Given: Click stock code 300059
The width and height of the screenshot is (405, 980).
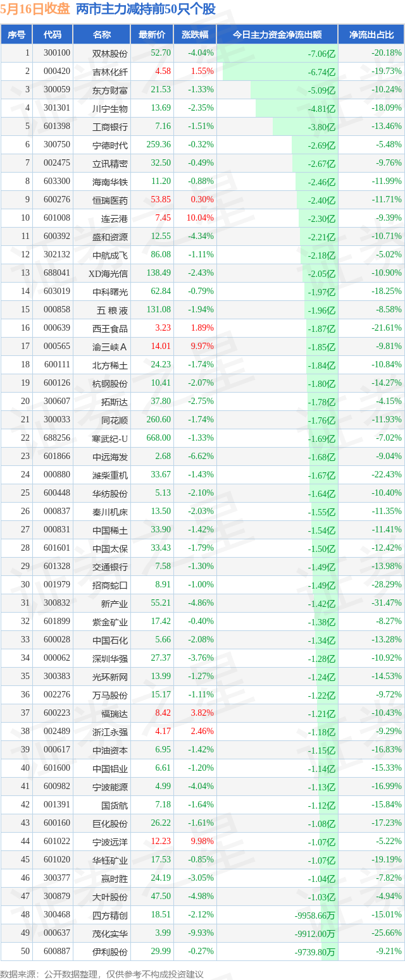Looking at the screenshot, I should (58, 90).
